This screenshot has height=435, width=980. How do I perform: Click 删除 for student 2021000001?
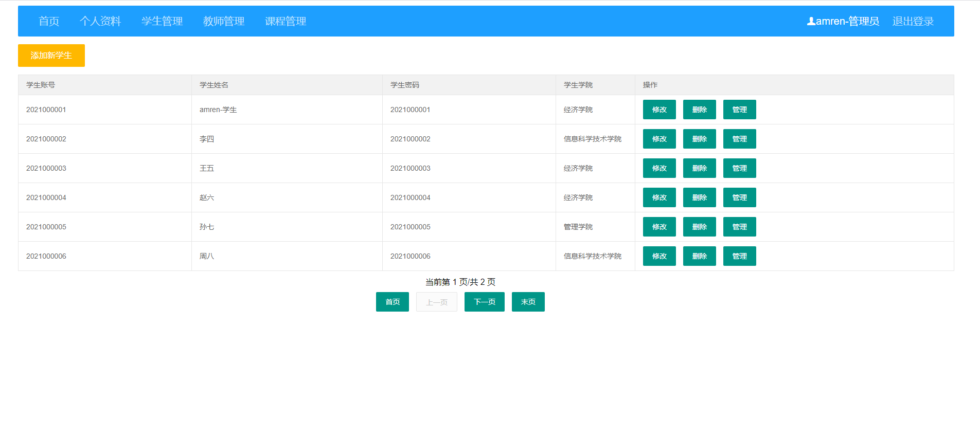coord(700,110)
